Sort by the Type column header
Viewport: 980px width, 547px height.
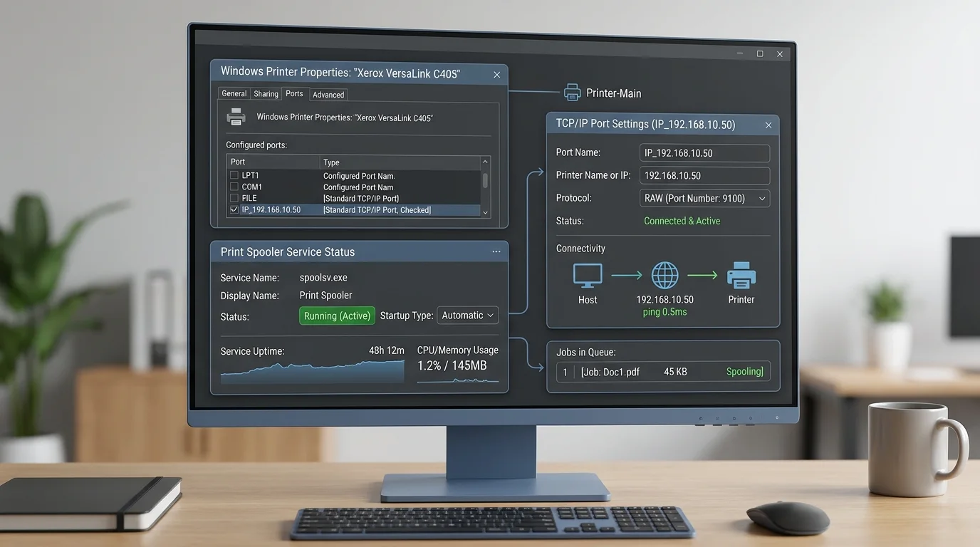(x=400, y=162)
